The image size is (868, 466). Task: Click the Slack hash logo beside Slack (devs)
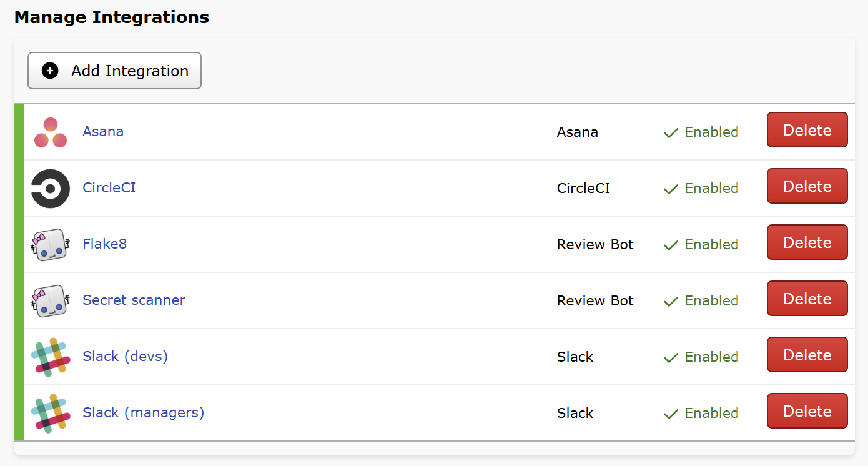[x=50, y=356]
